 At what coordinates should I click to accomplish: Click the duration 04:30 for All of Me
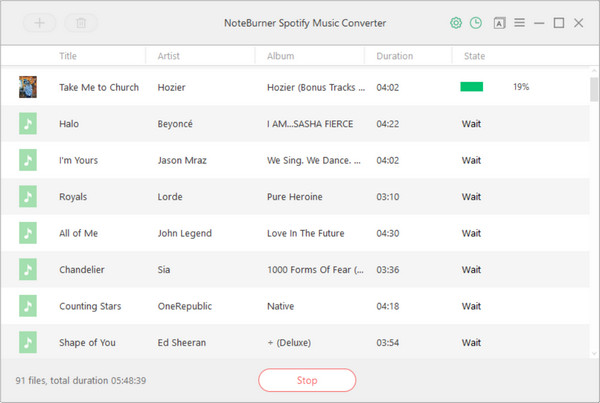388,233
